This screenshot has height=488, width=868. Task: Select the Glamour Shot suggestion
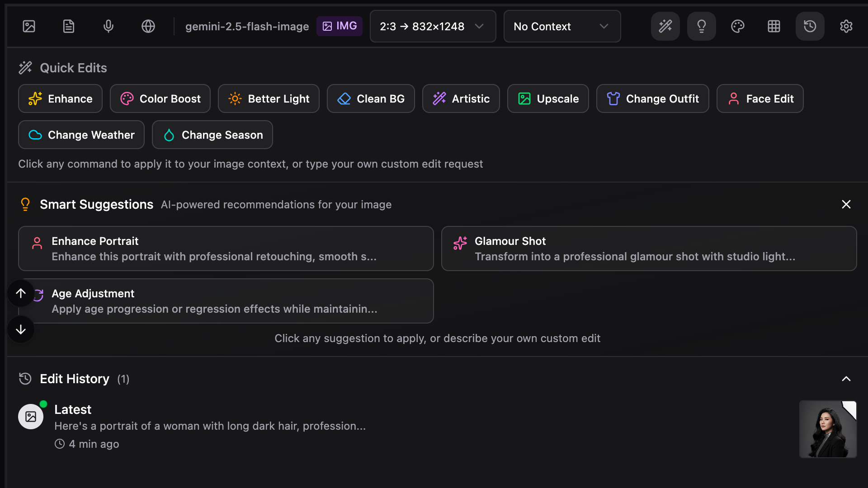pyautogui.click(x=649, y=249)
